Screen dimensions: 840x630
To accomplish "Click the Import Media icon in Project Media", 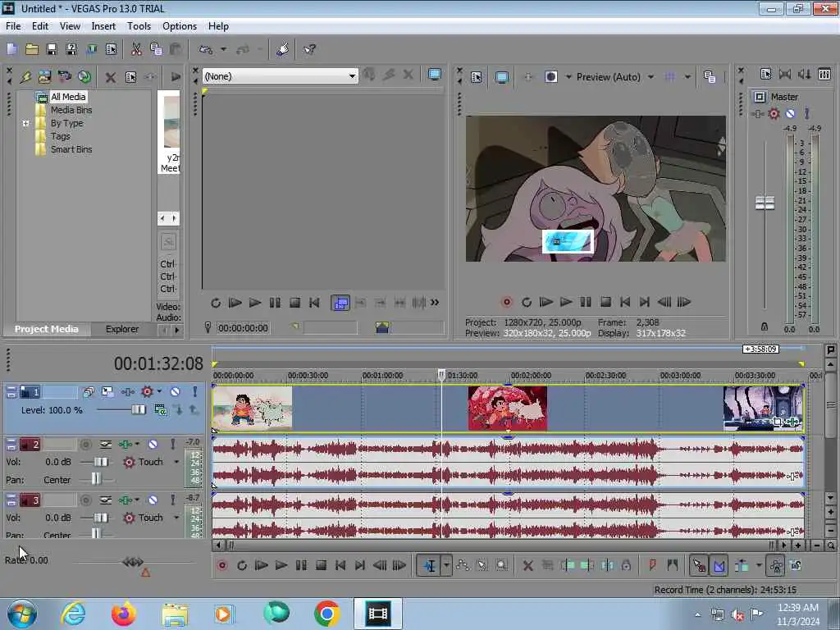I will [x=45, y=76].
